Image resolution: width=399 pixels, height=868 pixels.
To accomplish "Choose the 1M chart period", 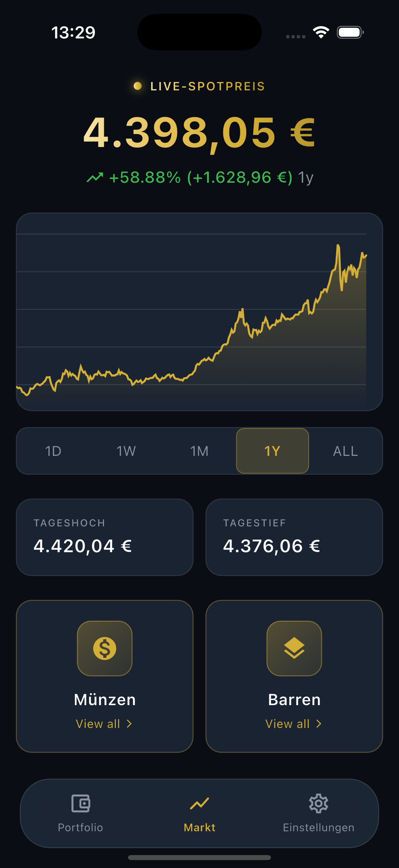I will (x=199, y=451).
